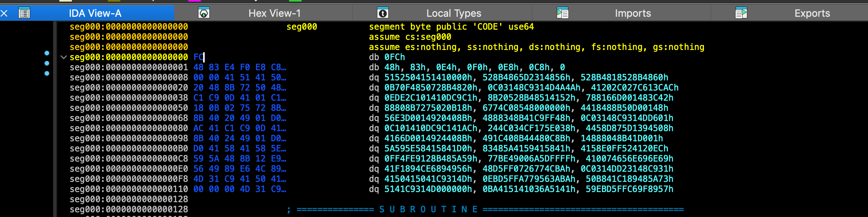Click the seg000 segment name label
This screenshot has width=868, height=217.
click(302, 27)
